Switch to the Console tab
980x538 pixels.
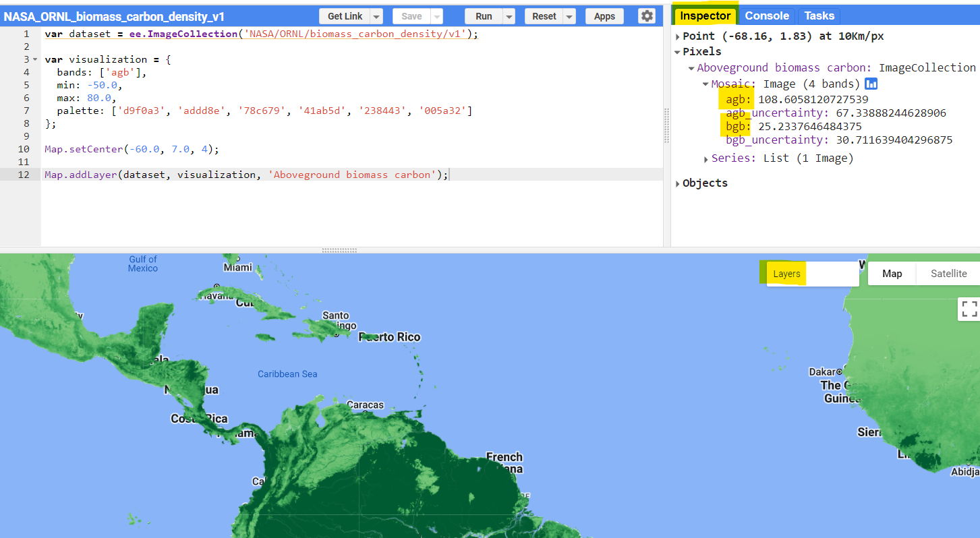[x=766, y=15]
